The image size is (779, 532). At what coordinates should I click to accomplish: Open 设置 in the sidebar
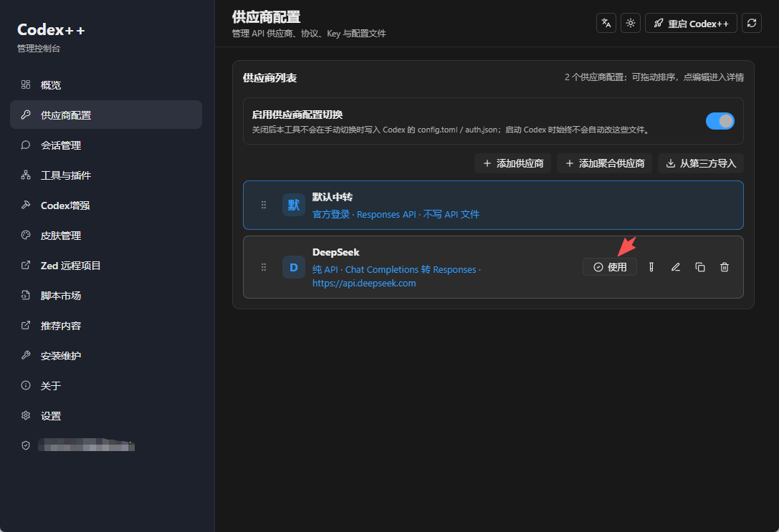[x=106, y=415]
